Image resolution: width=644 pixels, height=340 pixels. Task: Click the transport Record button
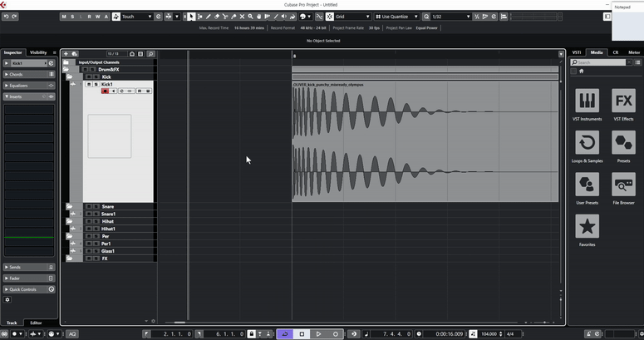click(335, 334)
